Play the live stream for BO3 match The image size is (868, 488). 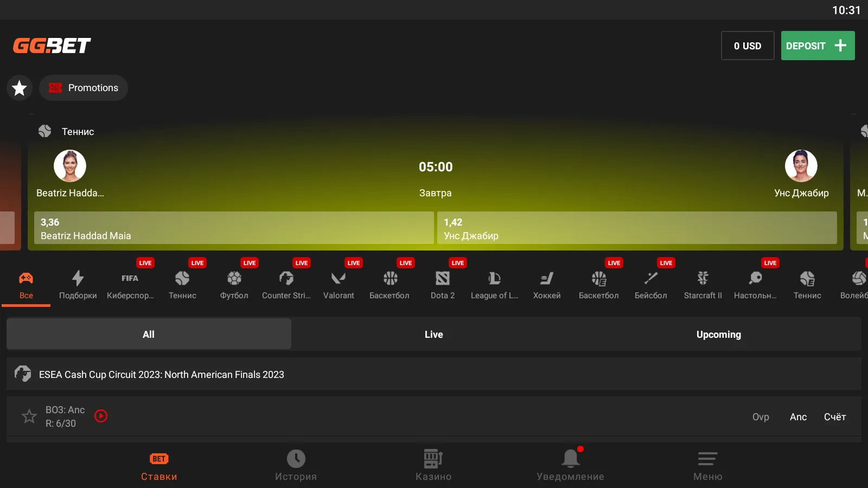pyautogui.click(x=101, y=416)
